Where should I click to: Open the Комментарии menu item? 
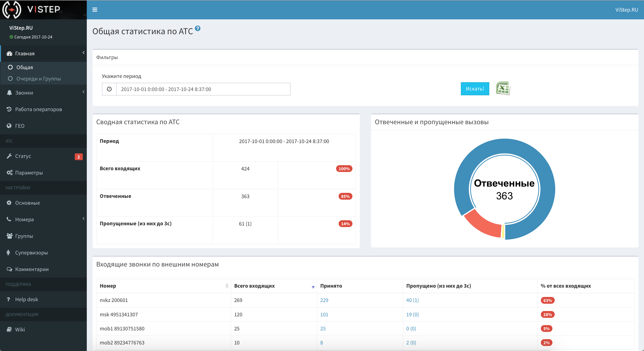click(43, 269)
